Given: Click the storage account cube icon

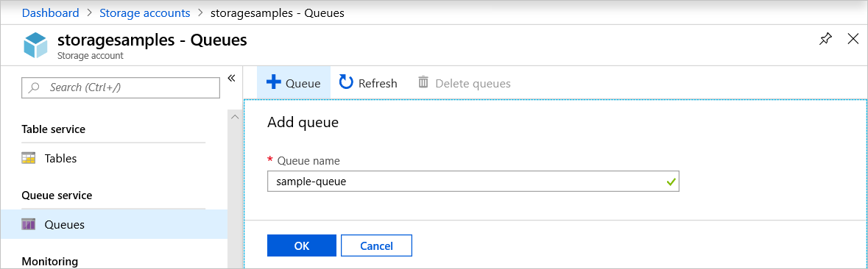Looking at the screenshot, I should 36,46.
